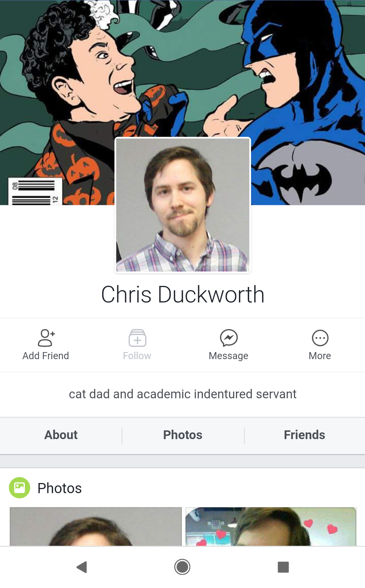
Task: Tap the Follow icon
Action: pyautogui.click(x=137, y=338)
